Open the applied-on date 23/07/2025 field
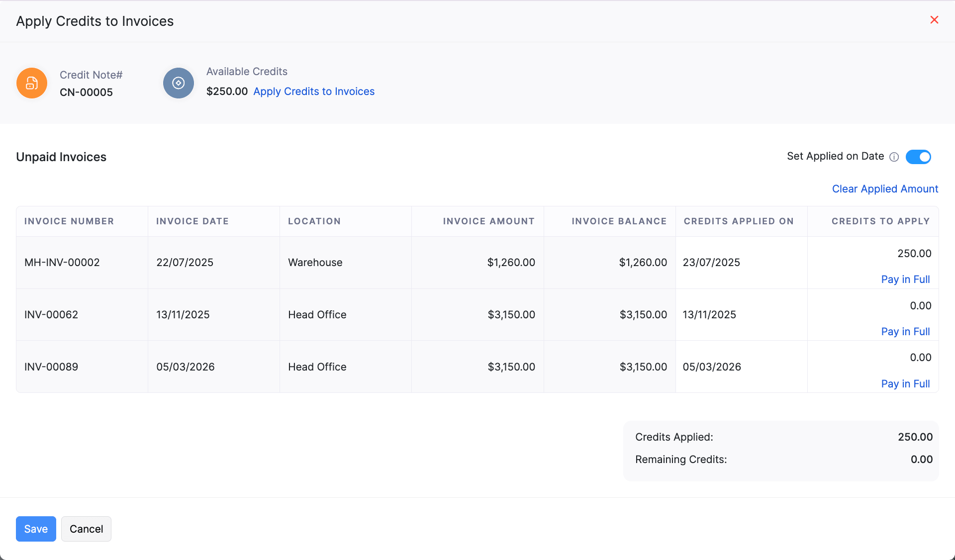The width and height of the screenshot is (955, 560). coord(741,263)
